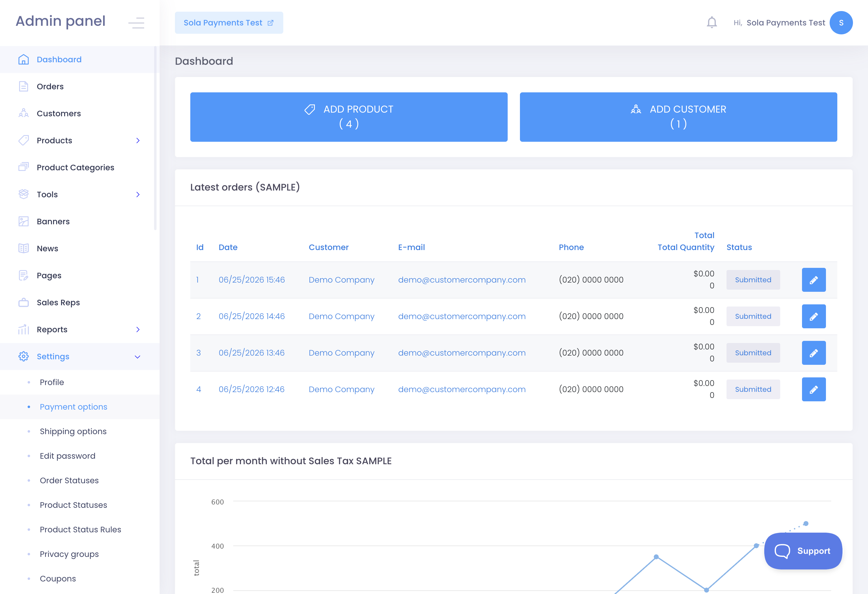This screenshot has height=594, width=868.
Task: Open the Support chat button
Action: tap(803, 551)
